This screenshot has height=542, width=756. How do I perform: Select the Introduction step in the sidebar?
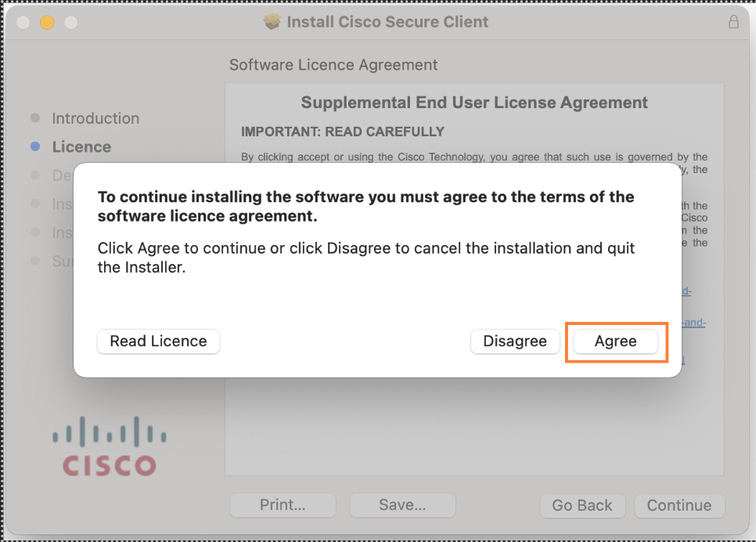click(x=95, y=118)
